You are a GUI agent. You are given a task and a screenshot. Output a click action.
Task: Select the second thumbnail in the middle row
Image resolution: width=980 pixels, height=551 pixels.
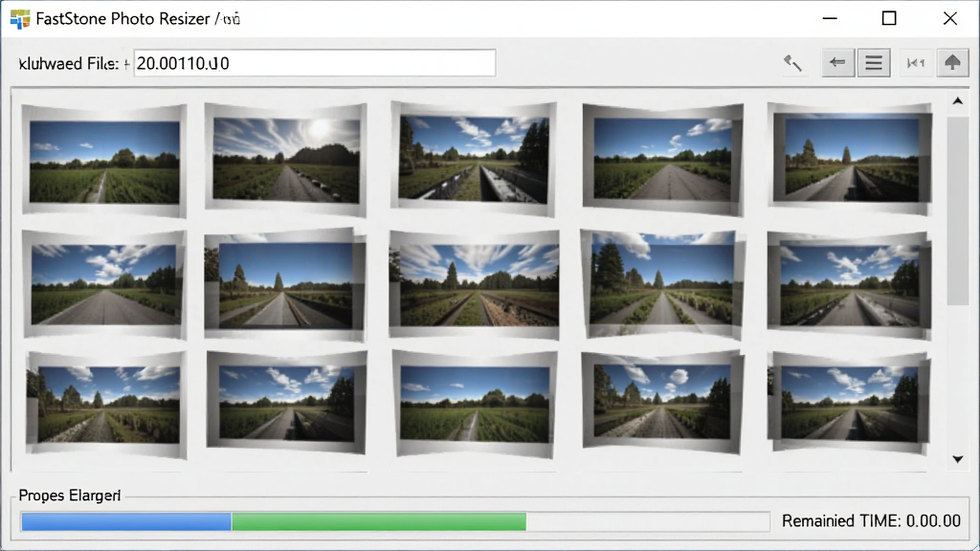(x=285, y=284)
